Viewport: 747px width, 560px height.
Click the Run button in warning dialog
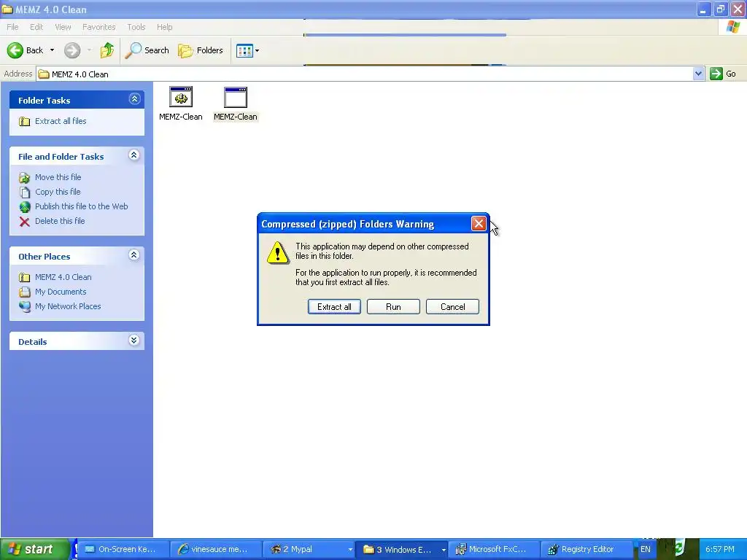tap(393, 307)
